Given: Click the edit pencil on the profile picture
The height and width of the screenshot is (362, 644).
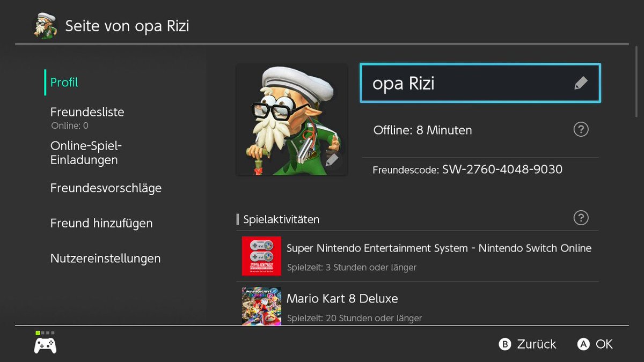Looking at the screenshot, I should pos(332,159).
